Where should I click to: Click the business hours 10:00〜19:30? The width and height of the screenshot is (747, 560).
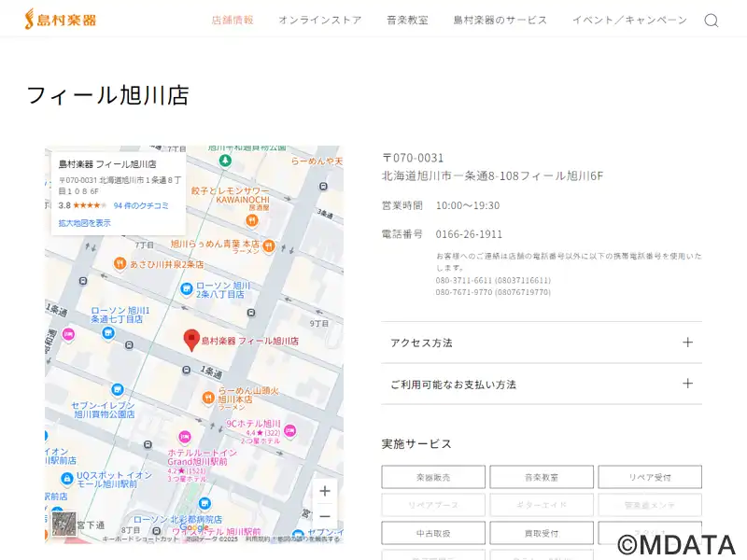point(468,205)
